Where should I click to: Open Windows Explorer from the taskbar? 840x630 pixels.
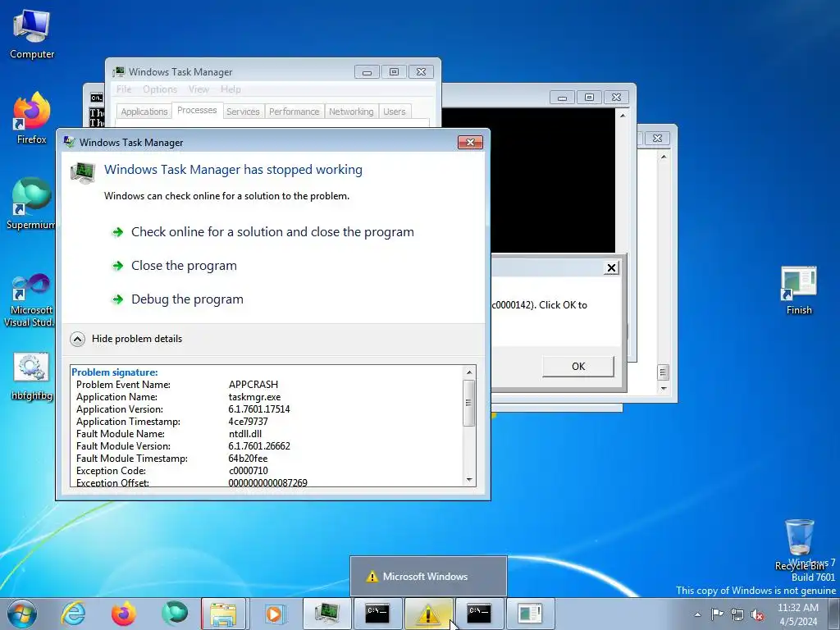[x=223, y=614]
